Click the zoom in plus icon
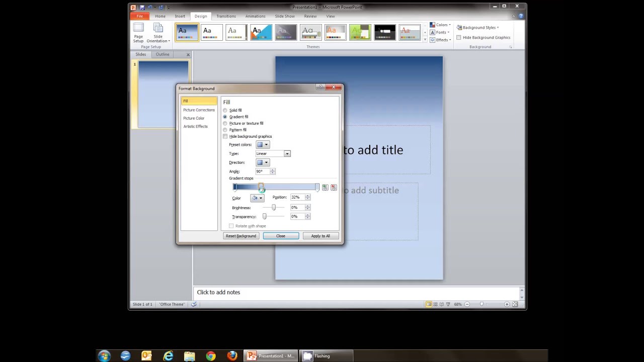This screenshot has height=362, width=644. (x=507, y=304)
